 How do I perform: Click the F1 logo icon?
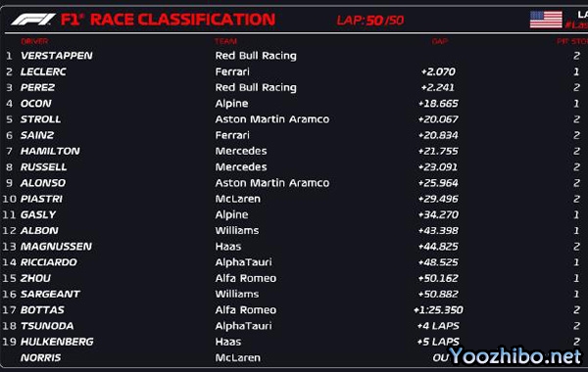pyautogui.click(x=33, y=20)
